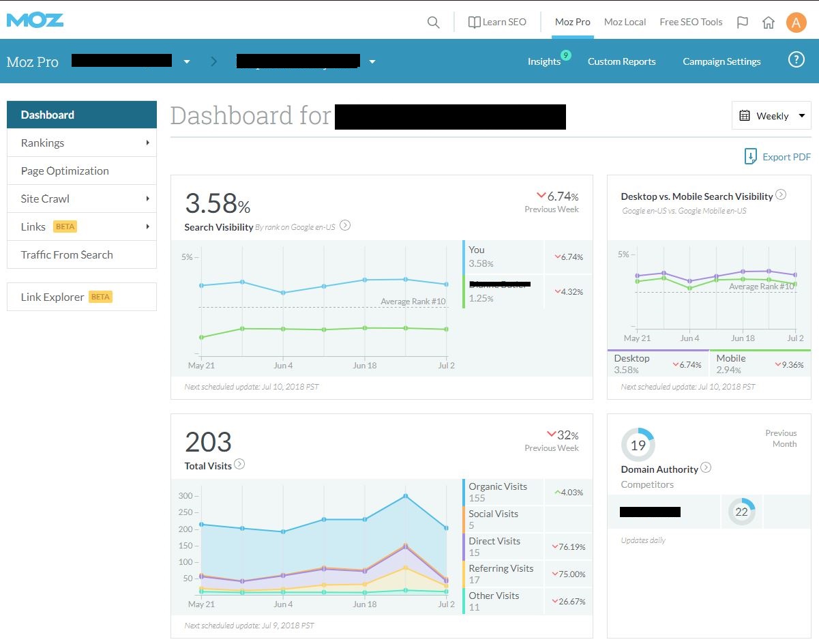Viewport: 819px width, 644px height.
Task: Open Traffic From Search in the sidebar
Action: click(x=82, y=254)
